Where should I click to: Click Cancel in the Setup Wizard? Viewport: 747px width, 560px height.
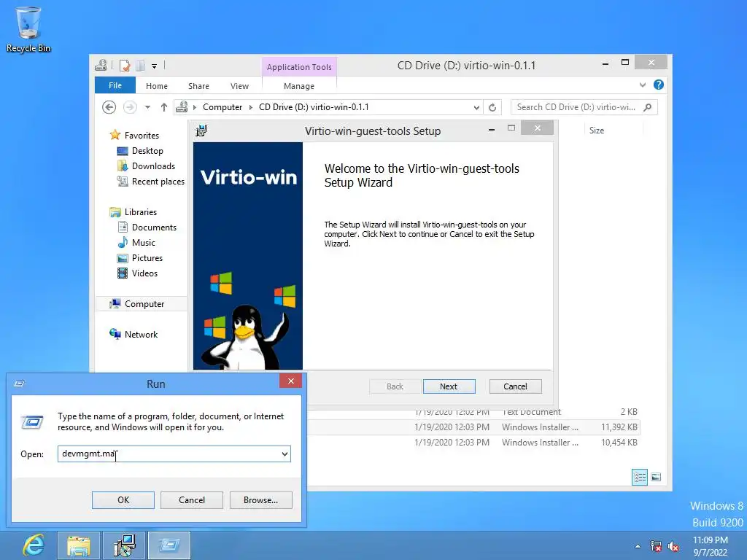(x=516, y=386)
